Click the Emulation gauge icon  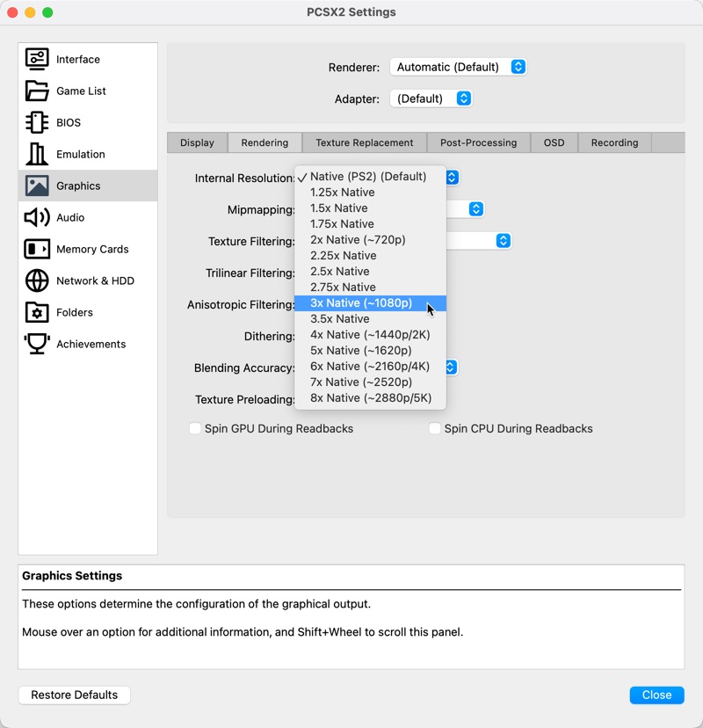pyautogui.click(x=37, y=154)
